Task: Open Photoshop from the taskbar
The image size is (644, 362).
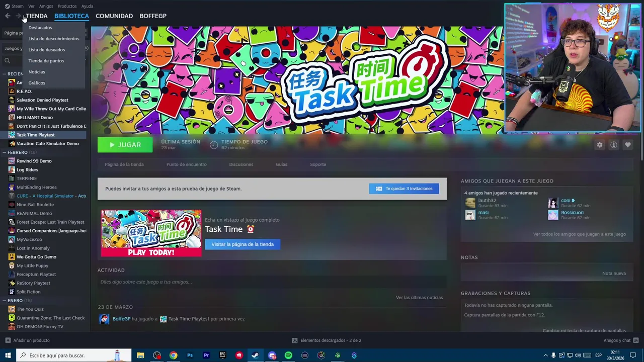Action: [x=190, y=355]
